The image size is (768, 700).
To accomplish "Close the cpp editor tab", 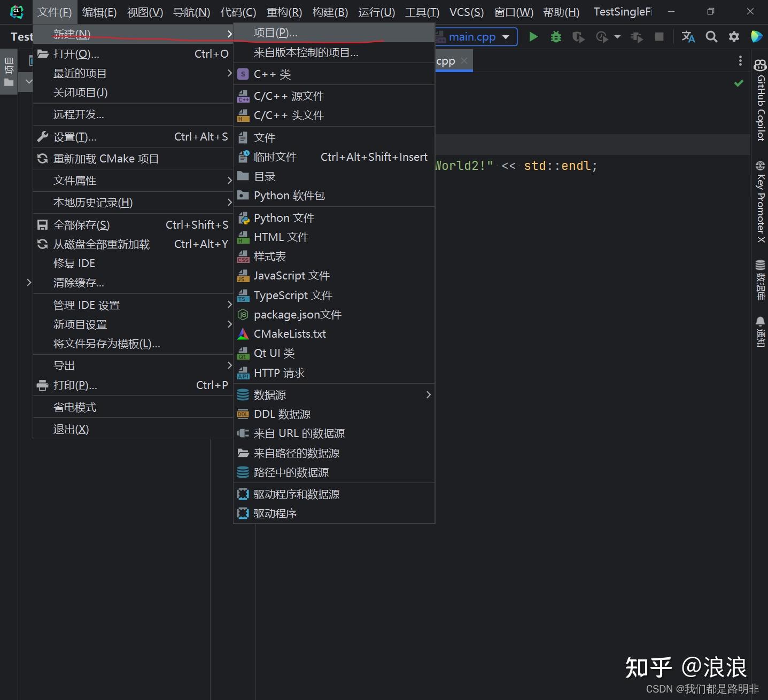I will tap(464, 61).
